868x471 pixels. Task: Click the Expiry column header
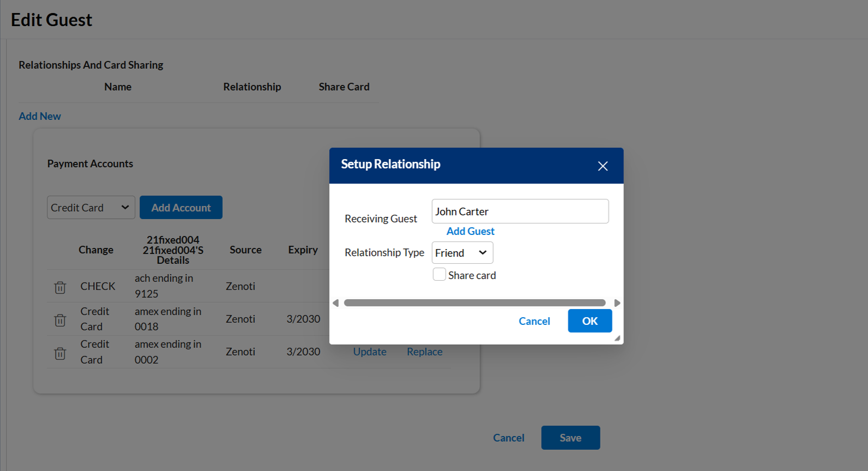(x=303, y=250)
